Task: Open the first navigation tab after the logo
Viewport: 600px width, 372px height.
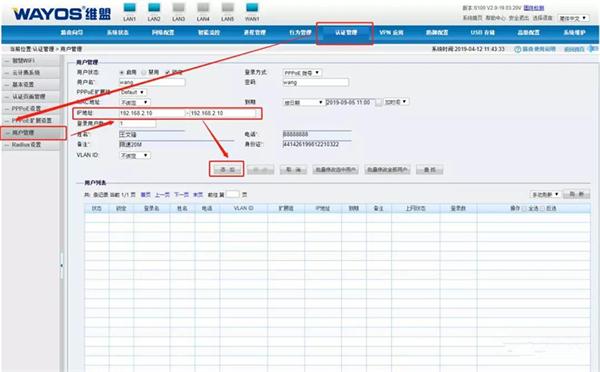Action: point(72,33)
